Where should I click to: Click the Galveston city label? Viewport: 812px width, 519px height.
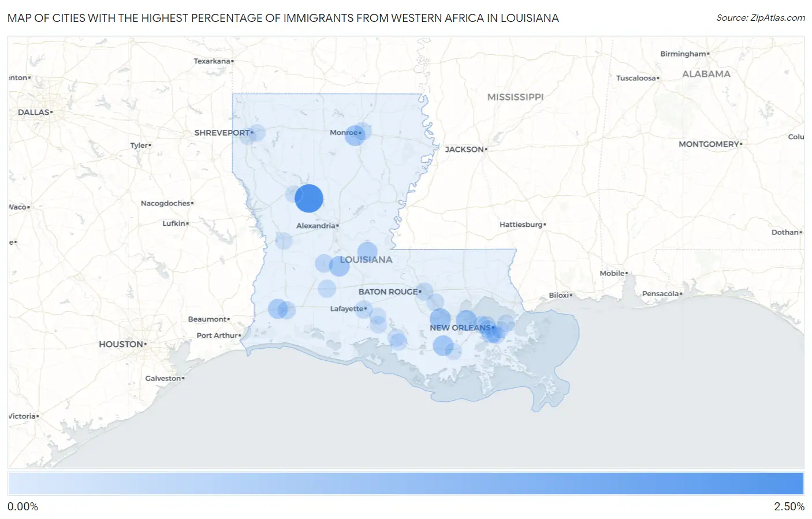click(163, 379)
